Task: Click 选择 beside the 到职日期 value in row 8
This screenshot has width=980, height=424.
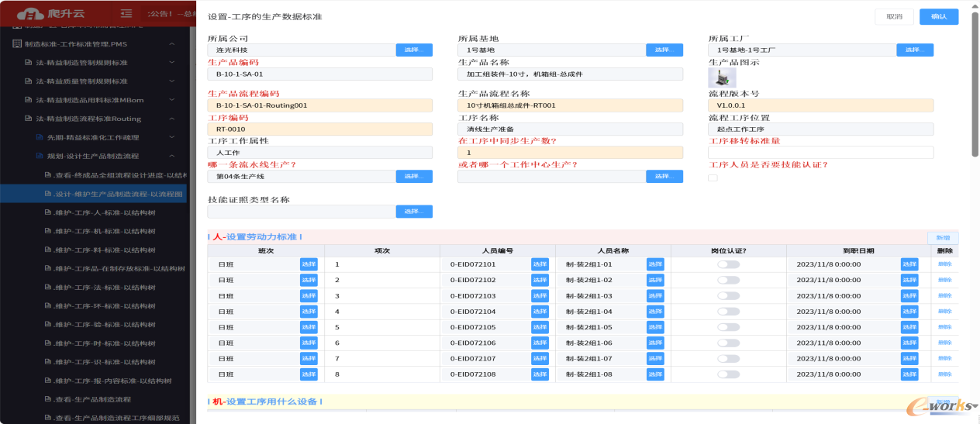Action: tap(909, 374)
